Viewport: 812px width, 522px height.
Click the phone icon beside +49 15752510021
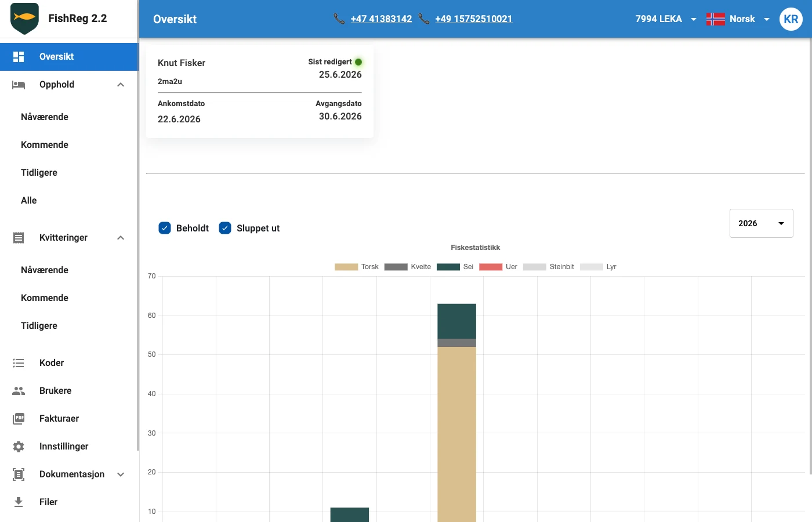click(x=424, y=19)
